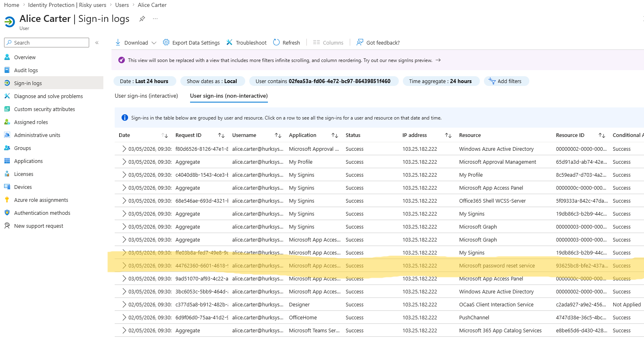644x338 pixels.
Task: Sort table by Application column
Action: (x=335, y=135)
